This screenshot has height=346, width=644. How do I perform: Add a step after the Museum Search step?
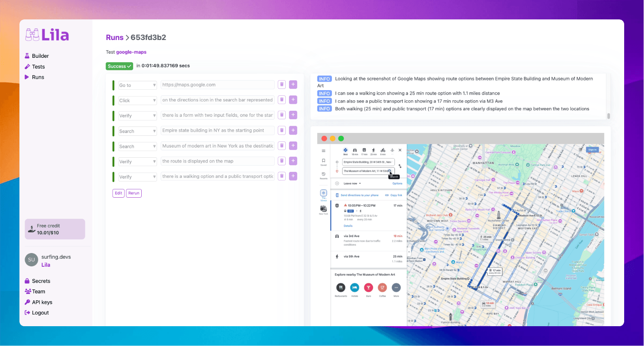(293, 146)
